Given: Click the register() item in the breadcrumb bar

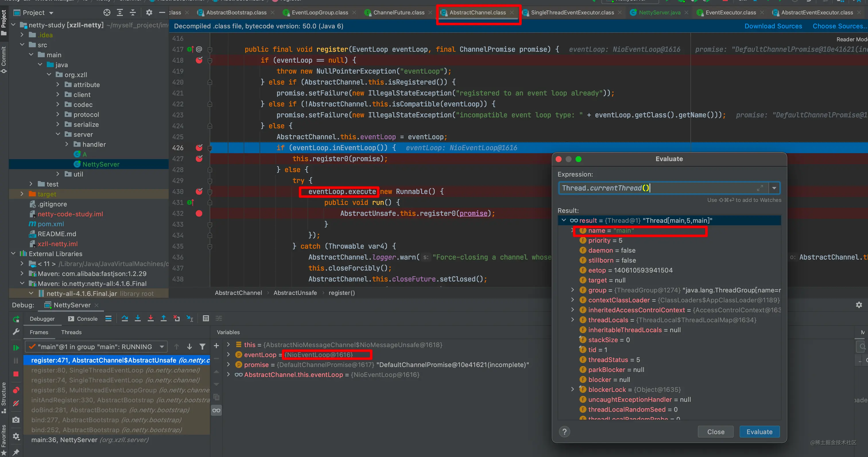Looking at the screenshot, I should tap(341, 293).
